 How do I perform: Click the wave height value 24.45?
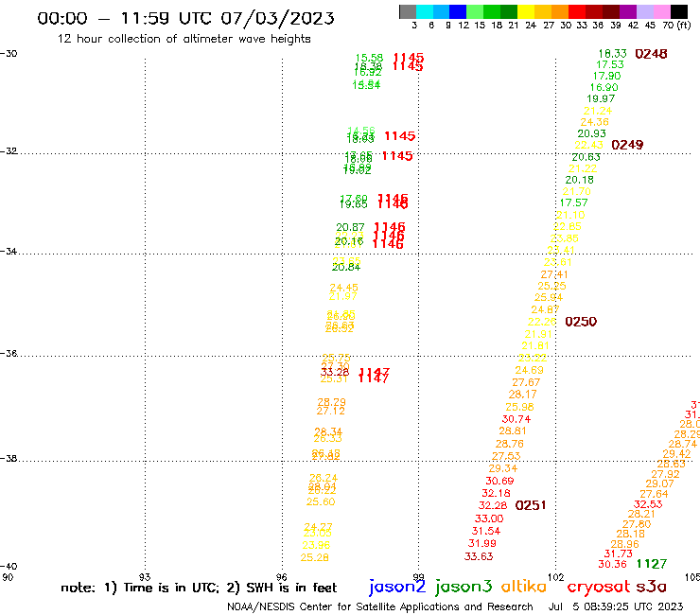pos(343,288)
